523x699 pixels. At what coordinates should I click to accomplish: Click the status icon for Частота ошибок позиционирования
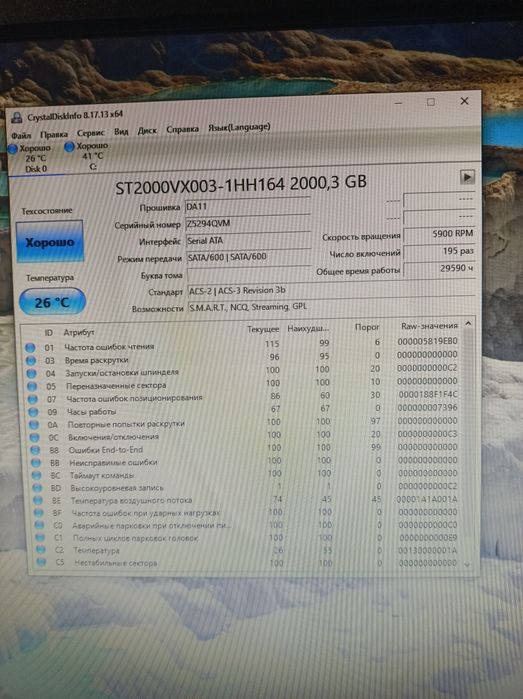coord(33,399)
